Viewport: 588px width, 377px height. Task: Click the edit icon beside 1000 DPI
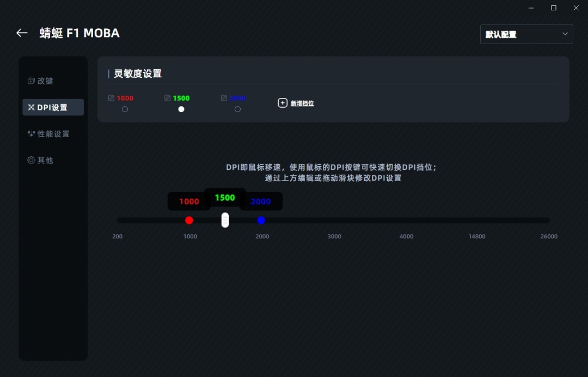[111, 98]
